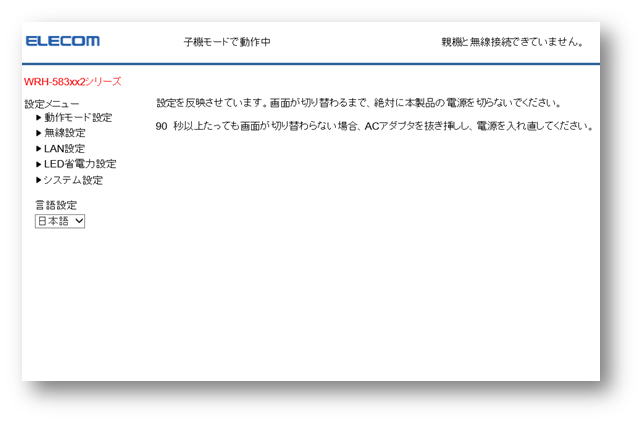
Task: Click the 設定を反映させています message line
Action: click(358, 103)
